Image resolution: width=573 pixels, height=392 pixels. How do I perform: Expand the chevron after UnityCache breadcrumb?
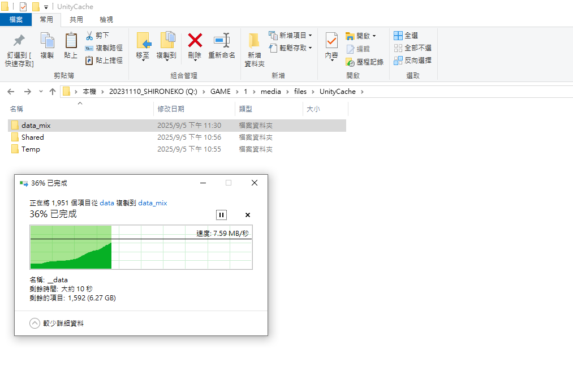coord(362,92)
